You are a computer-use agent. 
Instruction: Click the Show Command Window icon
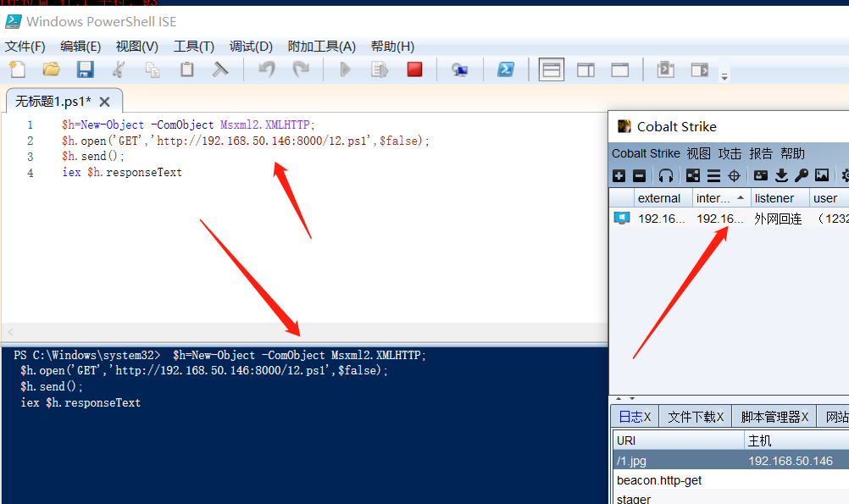[x=665, y=69]
